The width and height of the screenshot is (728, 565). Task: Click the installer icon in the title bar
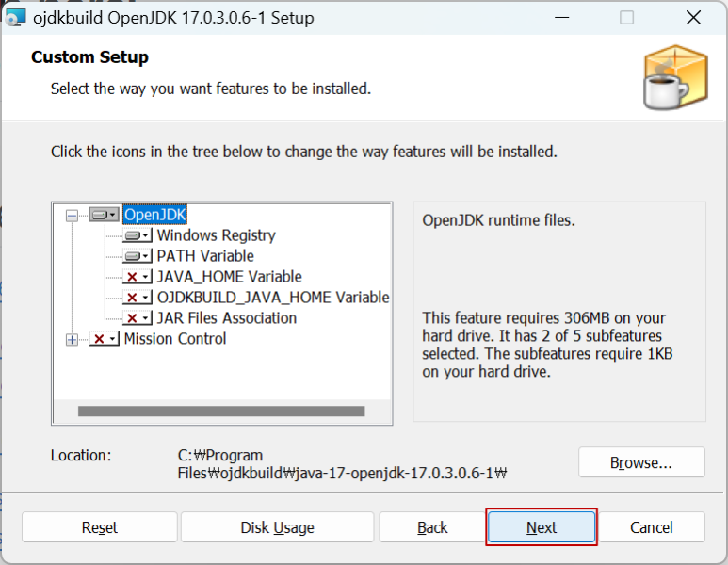[x=15, y=17]
